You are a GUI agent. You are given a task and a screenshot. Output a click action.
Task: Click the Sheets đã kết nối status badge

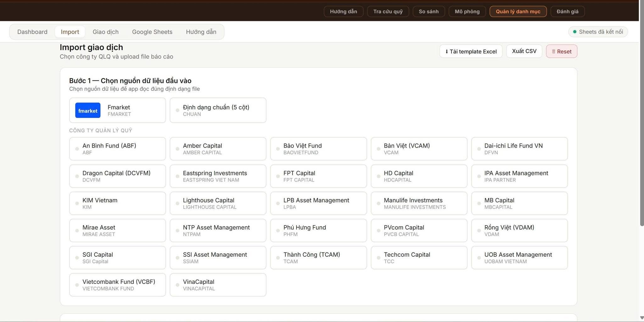coord(598,32)
